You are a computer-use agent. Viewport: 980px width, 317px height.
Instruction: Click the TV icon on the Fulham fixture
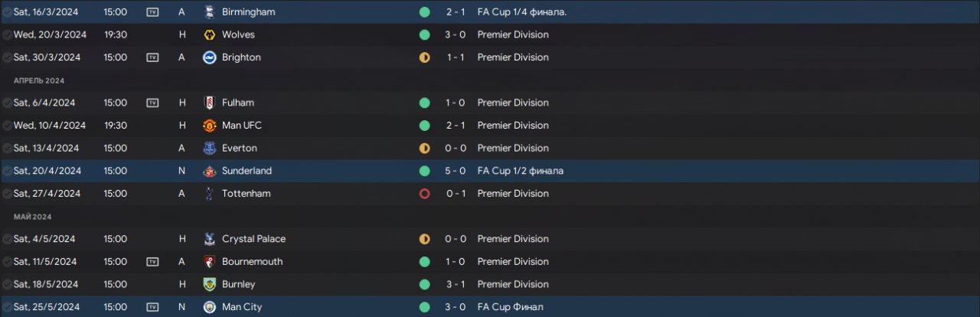point(152,103)
